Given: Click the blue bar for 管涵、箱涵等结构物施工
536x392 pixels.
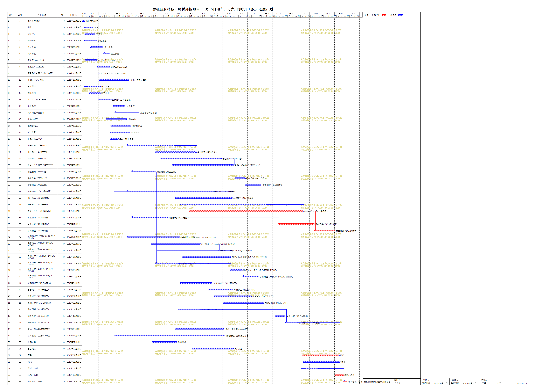Looking at the screenshot, I should [x=200, y=329].
